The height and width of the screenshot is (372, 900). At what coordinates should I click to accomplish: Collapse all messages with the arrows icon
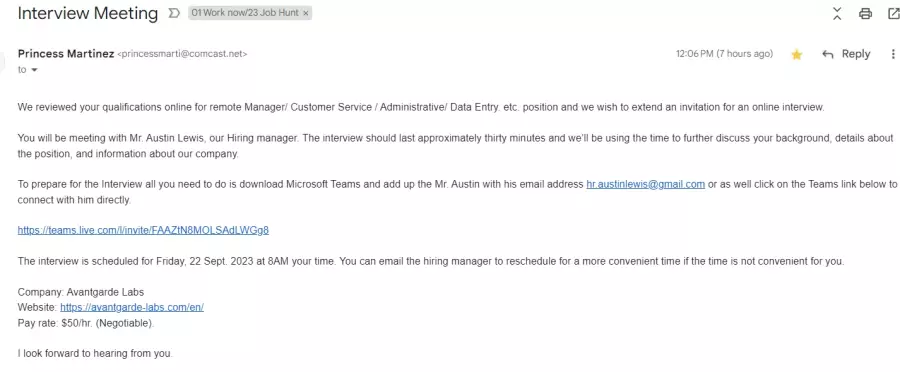coord(837,13)
